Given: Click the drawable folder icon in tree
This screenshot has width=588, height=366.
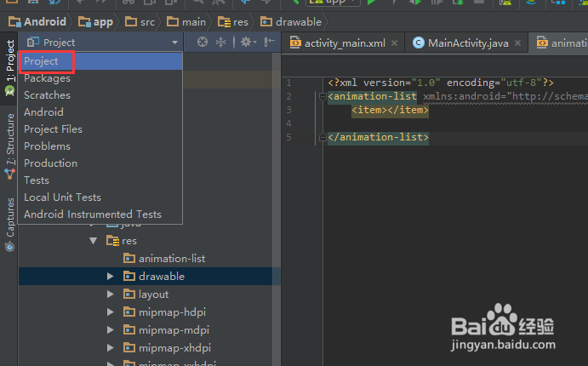Looking at the screenshot, I should point(129,276).
